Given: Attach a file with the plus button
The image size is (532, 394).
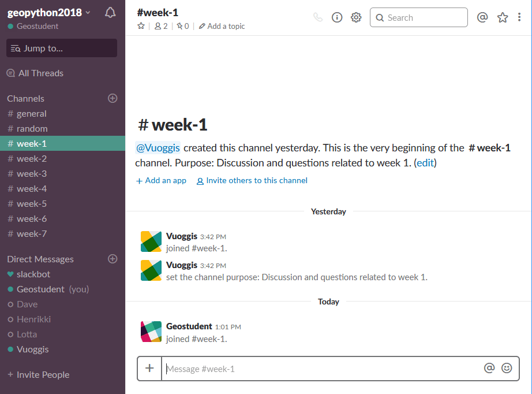Looking at the screenshot, I should 149,368.
